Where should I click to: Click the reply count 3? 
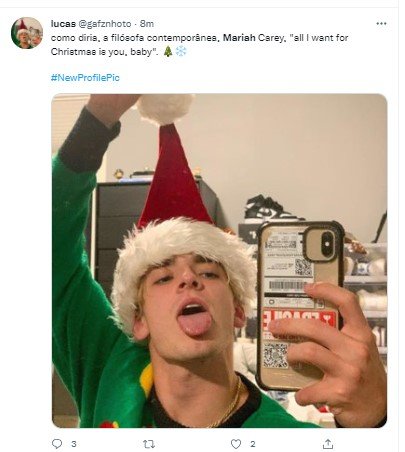click(74, 444)
